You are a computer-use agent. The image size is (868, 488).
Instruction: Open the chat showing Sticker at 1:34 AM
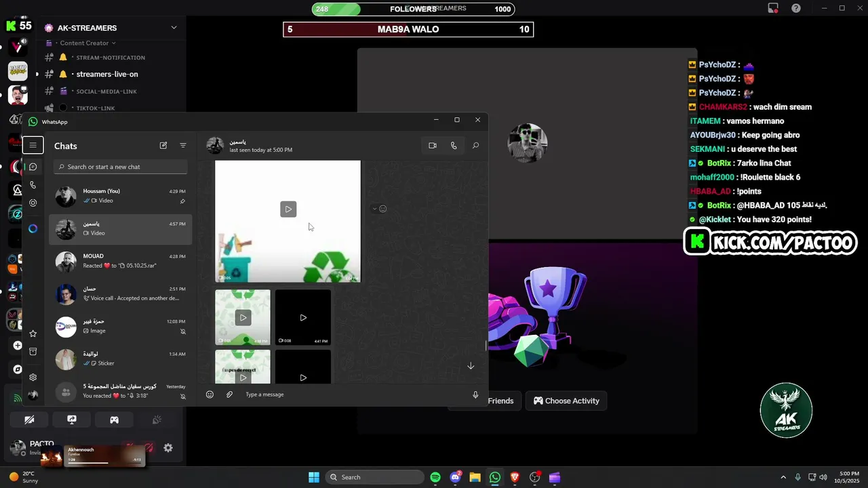121,359
